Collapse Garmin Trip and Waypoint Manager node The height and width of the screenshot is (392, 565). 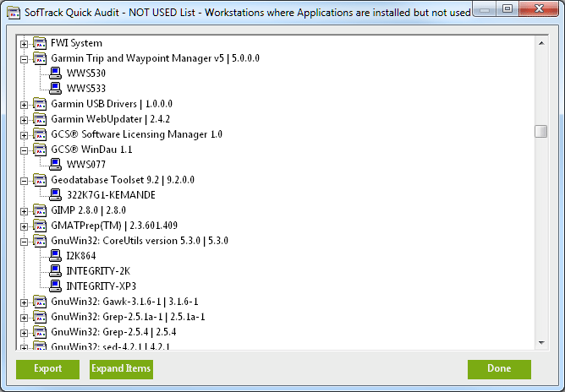24,58
